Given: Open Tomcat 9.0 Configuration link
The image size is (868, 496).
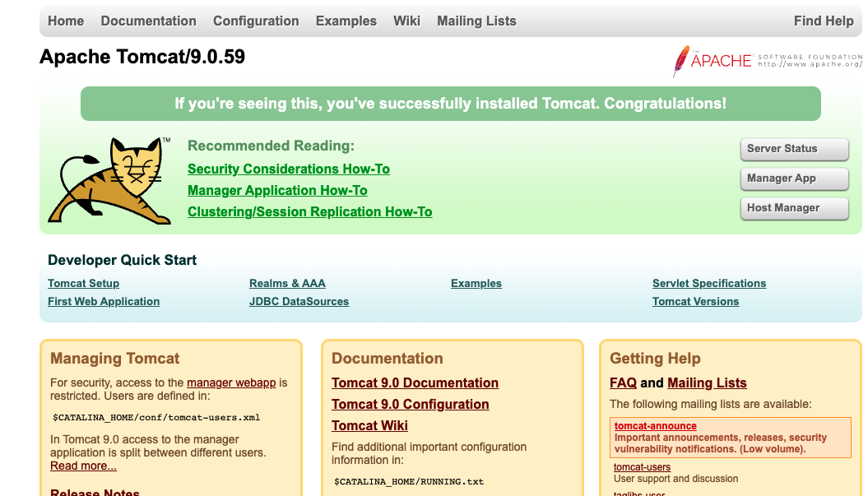Looking at the screenshot, I should click(411, 405).
